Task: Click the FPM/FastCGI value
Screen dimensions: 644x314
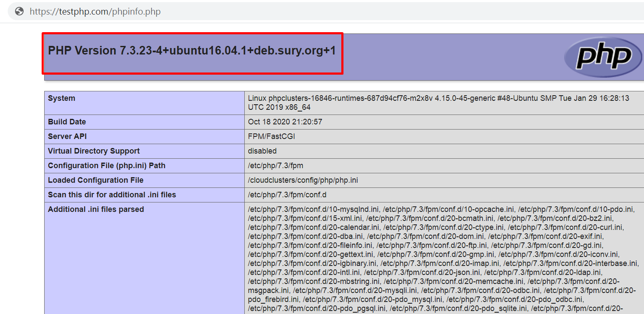Action: [271, 136]
